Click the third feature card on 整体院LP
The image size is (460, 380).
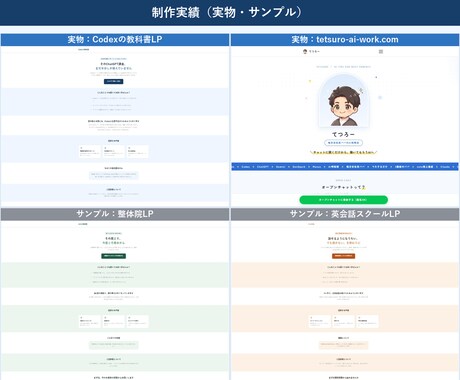coord(138,322)
